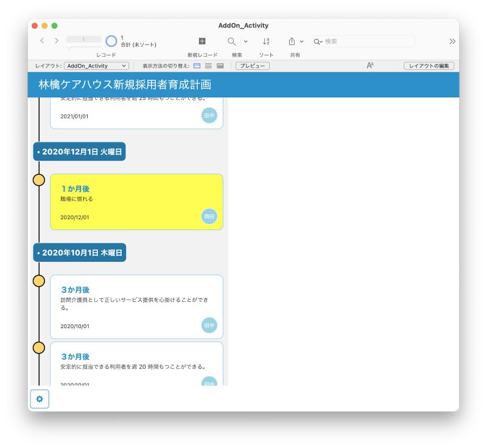Select the 2020年10月1日 木曜日 date header
Image resolution: width=487 pixels, height=448 pixels.
(x=80, y=253)
